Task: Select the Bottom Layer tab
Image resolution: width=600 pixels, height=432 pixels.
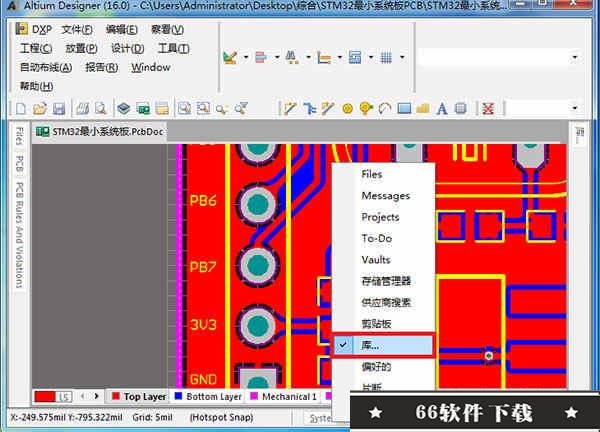Action: point(209,397)
